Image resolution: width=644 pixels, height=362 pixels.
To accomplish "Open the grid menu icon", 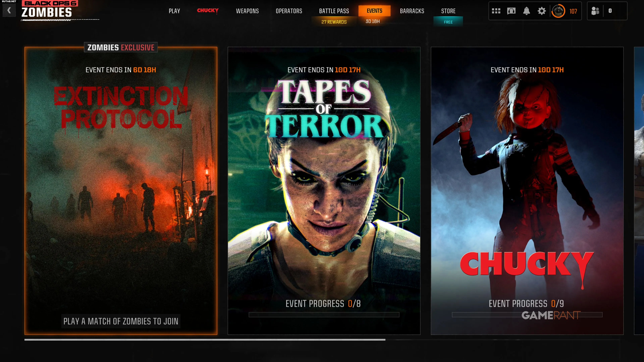I will point(496,11).
